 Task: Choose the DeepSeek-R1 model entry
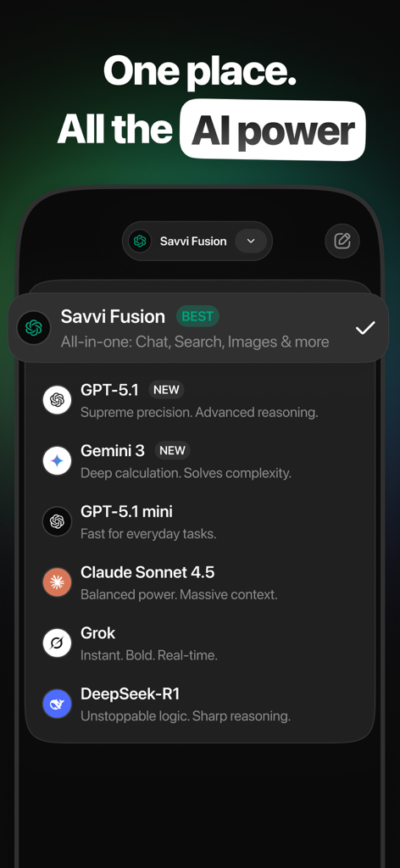click(200, 704)
